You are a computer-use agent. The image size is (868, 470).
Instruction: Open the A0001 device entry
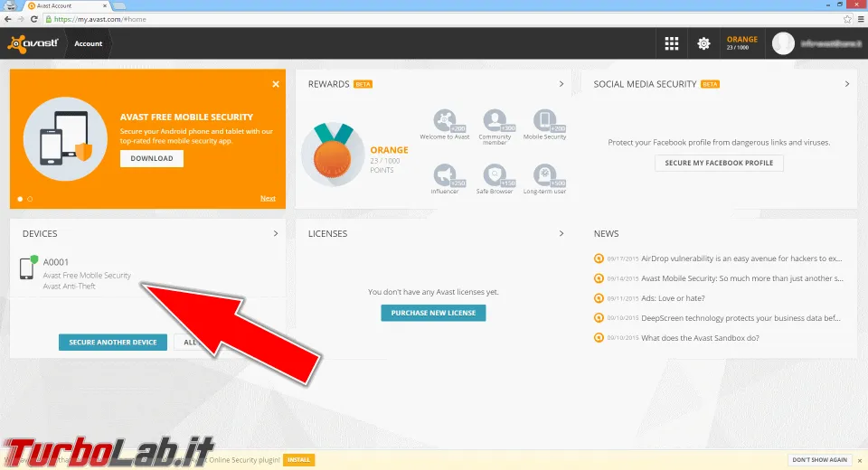pos(147,274)
